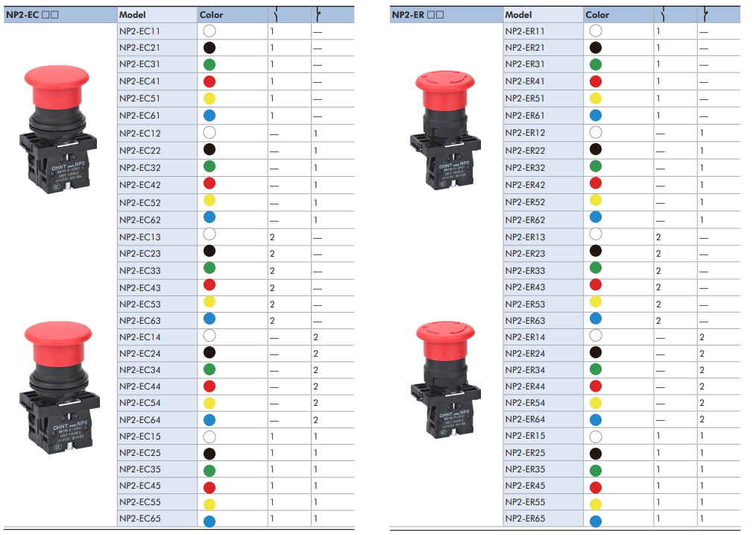The image size is (756, 535).
Task: Click the NP2-ER45 model name cell
Action: point(525,486)
